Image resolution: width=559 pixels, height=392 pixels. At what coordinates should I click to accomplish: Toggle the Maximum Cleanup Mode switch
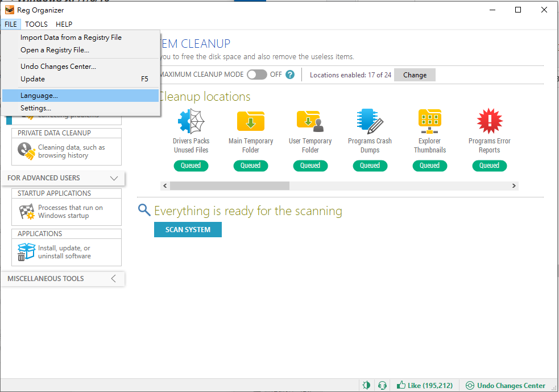pyautogui.click(x=257, y=75)
